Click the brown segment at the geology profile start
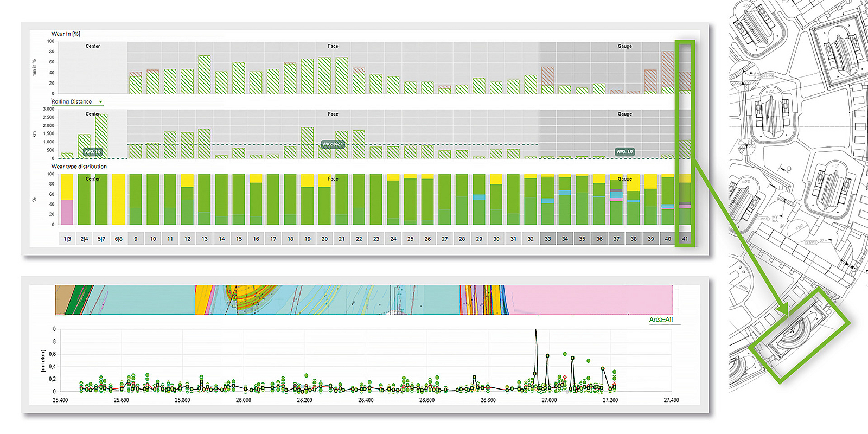 click(x=63, y=299)
